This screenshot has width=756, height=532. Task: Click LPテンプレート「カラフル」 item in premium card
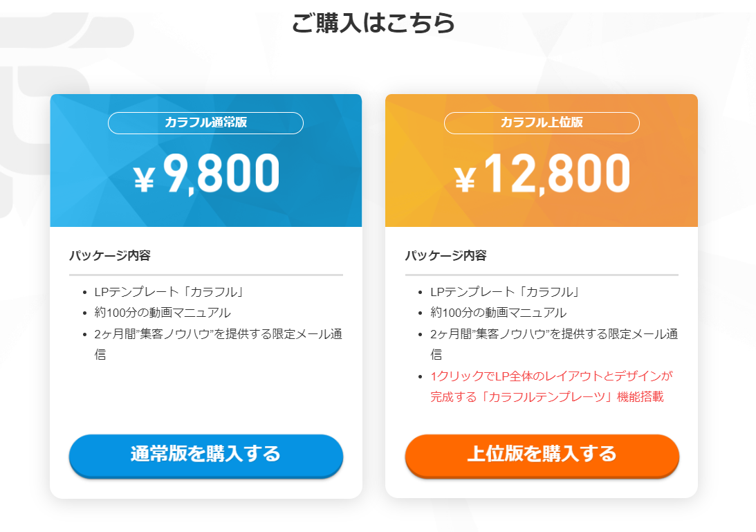506,292
